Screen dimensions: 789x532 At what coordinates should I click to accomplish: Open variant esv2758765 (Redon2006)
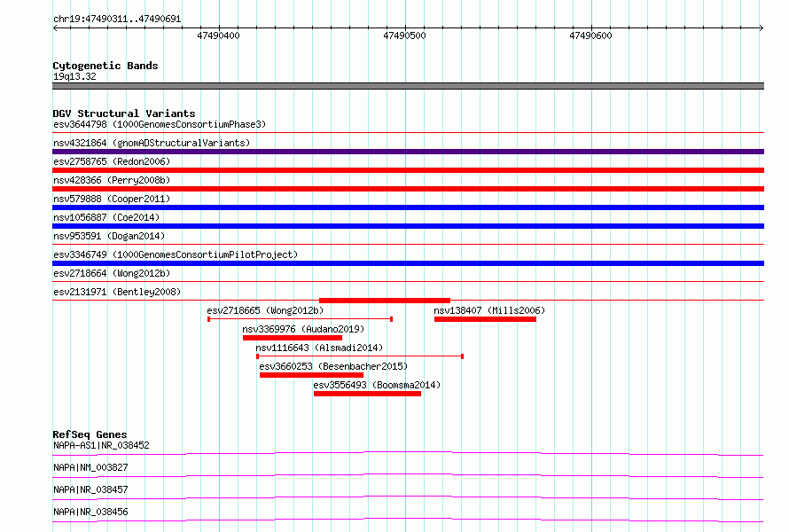click(x=112, y=161)
